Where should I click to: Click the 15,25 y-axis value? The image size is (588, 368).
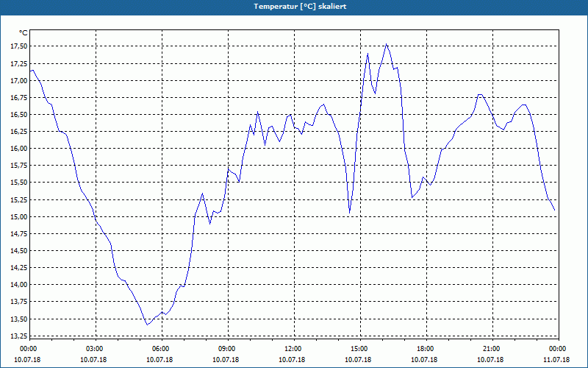point(18,199)
